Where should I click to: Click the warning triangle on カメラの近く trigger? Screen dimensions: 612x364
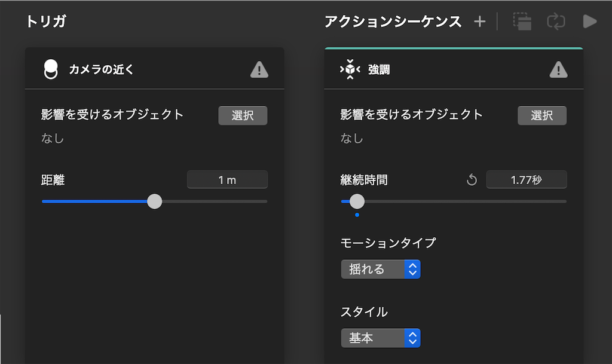(x=259, y=70)
